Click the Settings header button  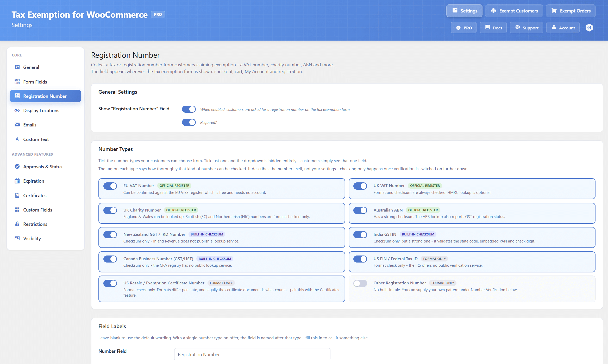pos(464,11)
